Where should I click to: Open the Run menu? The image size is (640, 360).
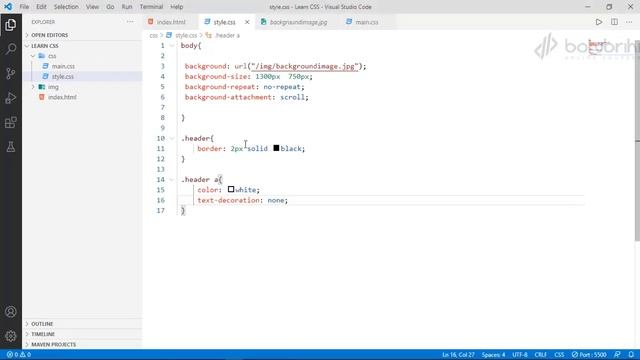[127, 7]
